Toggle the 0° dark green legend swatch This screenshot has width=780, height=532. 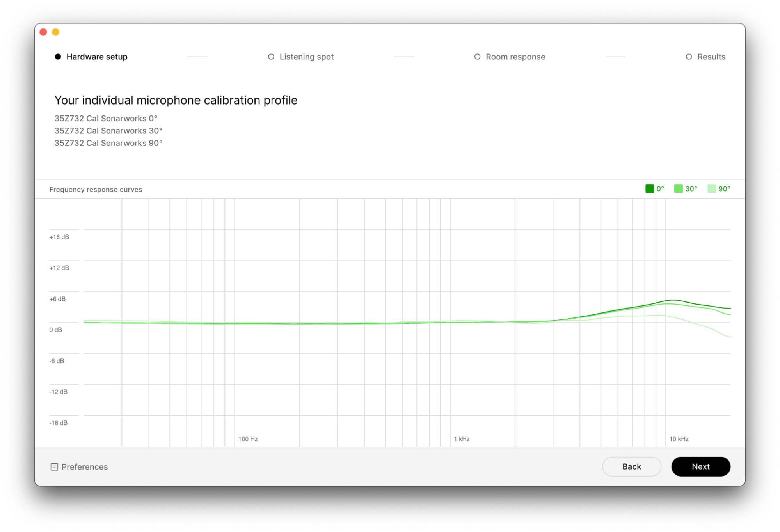click(650, 189)
